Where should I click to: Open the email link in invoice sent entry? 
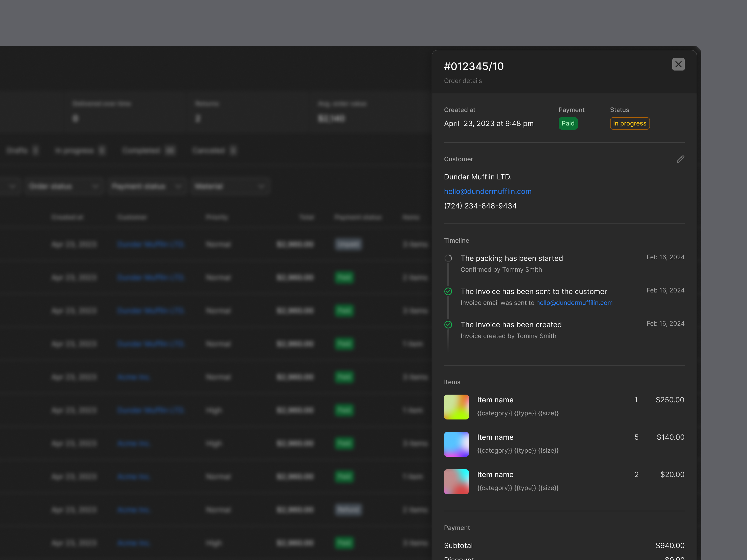coord(574,303)
